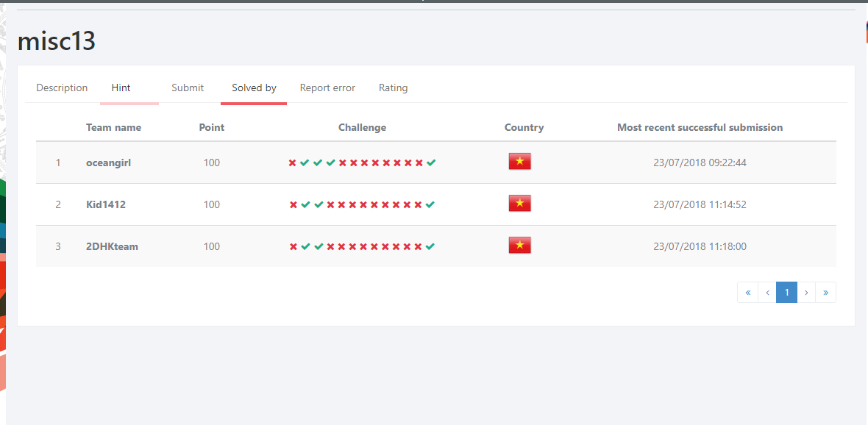The image size is (868, 425).
Task: Click first red cross in oceangirl's challenge row
Action: tap(292, 162)
